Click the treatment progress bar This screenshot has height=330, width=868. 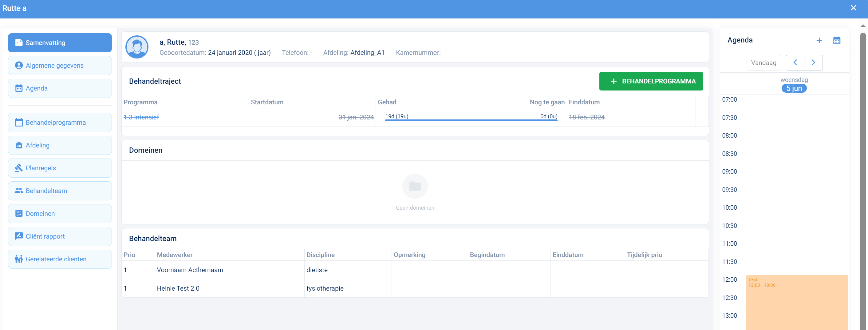point(471,120)
